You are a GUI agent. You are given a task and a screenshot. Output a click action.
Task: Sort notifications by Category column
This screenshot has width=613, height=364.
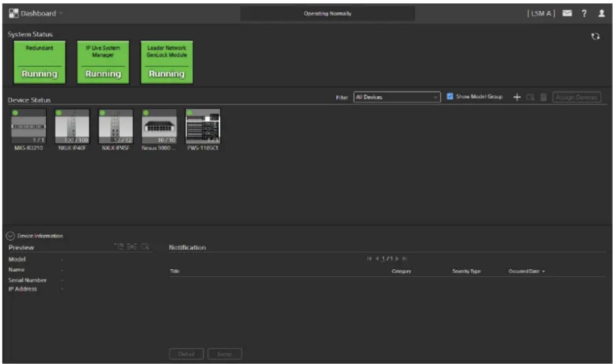pyautogui.click(x=401, y=271)
